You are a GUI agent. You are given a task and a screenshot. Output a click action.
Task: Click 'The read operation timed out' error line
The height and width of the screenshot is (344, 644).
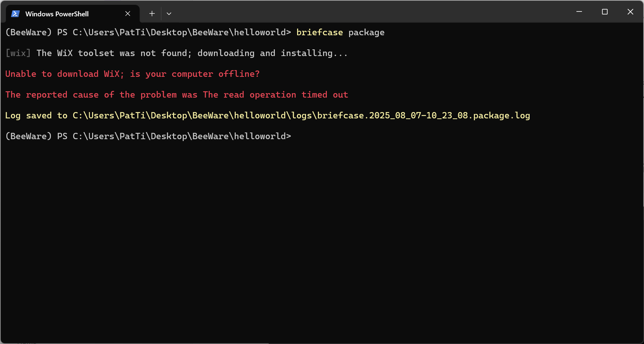click(177, 95)
